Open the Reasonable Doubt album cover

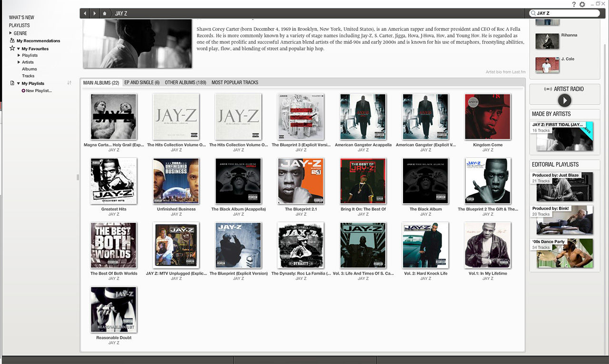pyautogui.click(x=114, y=309)
